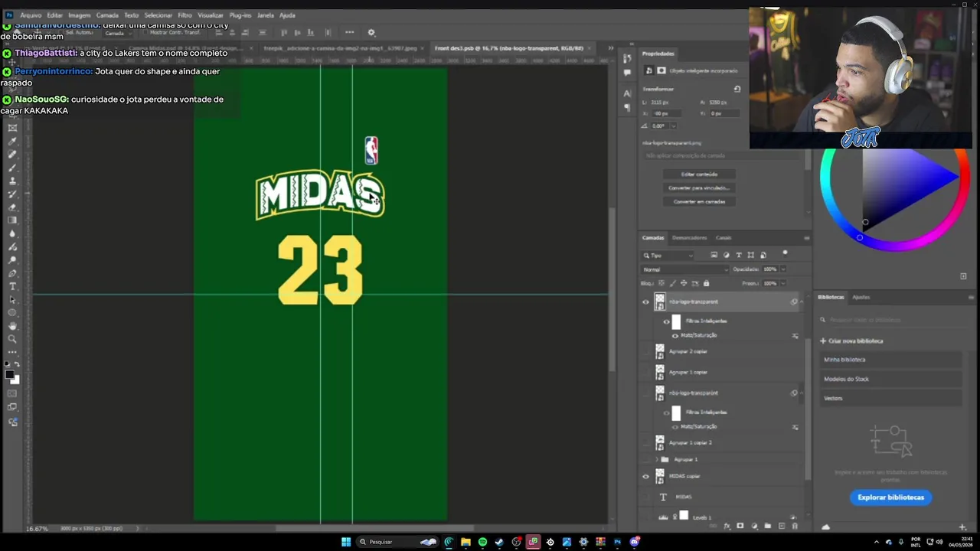Show the MIDAS text layer
This screenshot has height=551, width=980.
pos(645,497)
